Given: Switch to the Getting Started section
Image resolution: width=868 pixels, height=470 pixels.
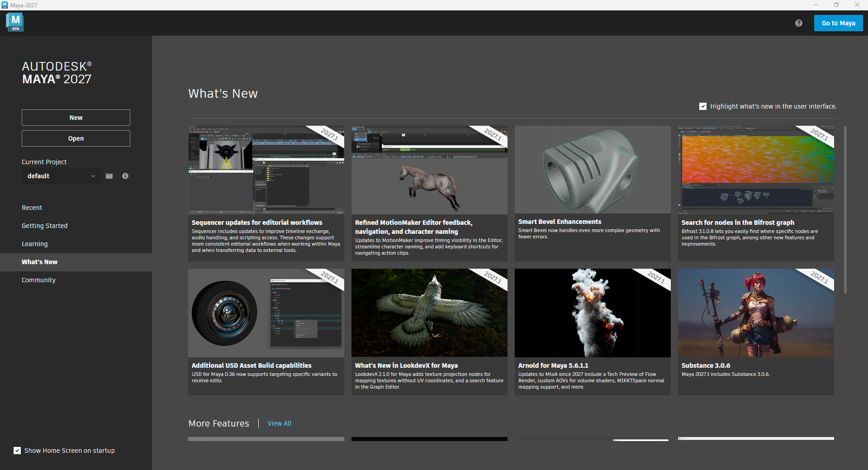Looking at the screenshot, I should (44, 226).
